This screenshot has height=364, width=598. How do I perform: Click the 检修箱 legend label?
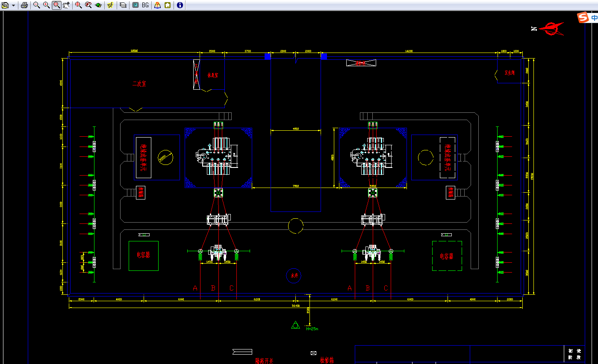pos(327,361)
